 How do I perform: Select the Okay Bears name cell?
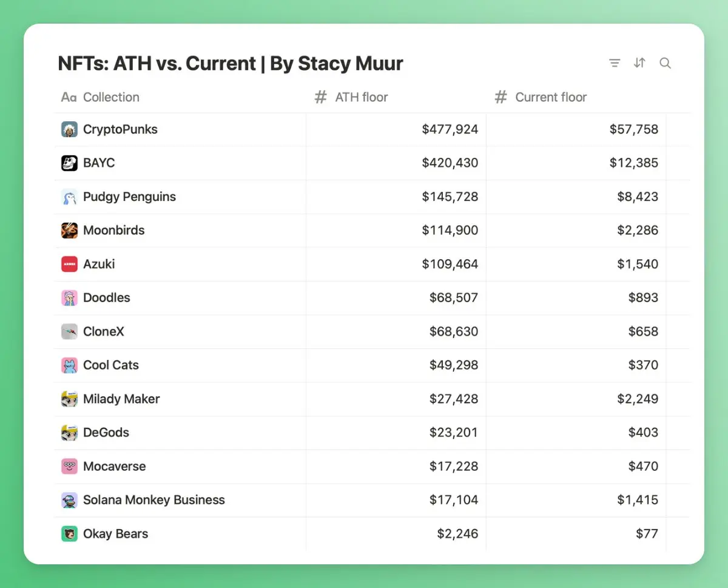[180, 534]
